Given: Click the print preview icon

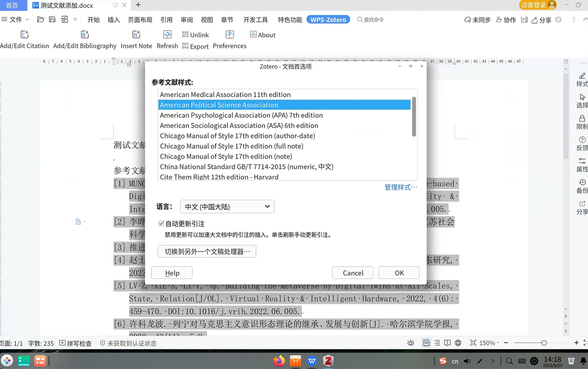Looking at the screenshot, I should point(65,20).
